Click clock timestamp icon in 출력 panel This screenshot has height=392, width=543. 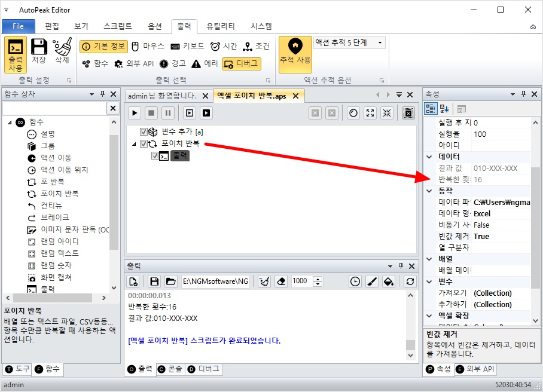tap(355, 281)
